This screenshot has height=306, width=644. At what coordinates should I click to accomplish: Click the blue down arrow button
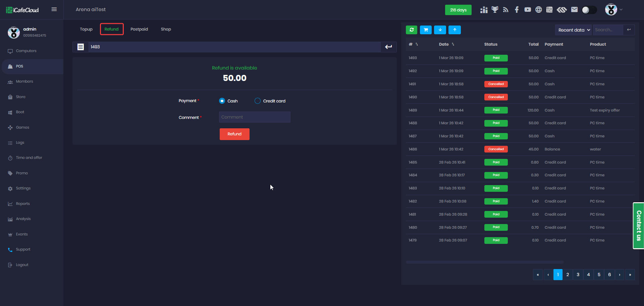click(x=440, y=30)
